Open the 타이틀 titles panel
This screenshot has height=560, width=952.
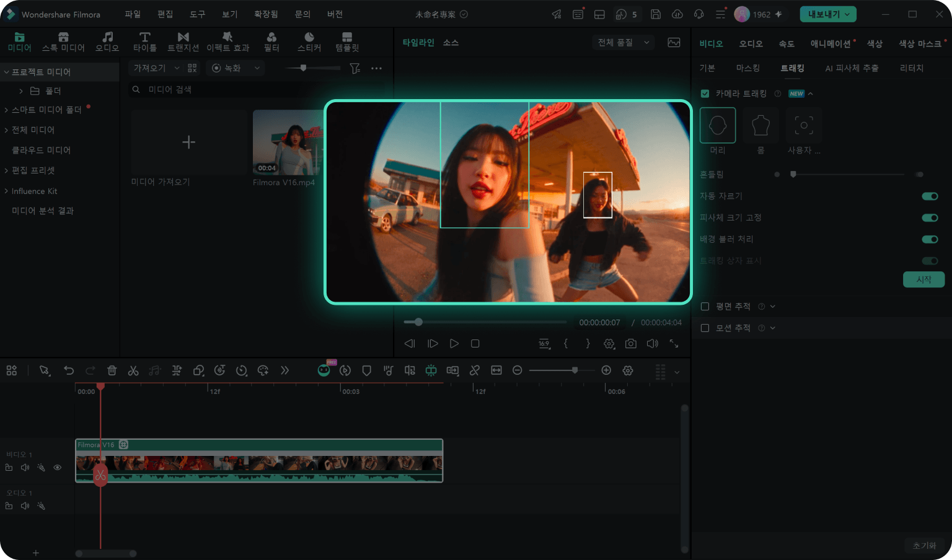click(144, 42)
